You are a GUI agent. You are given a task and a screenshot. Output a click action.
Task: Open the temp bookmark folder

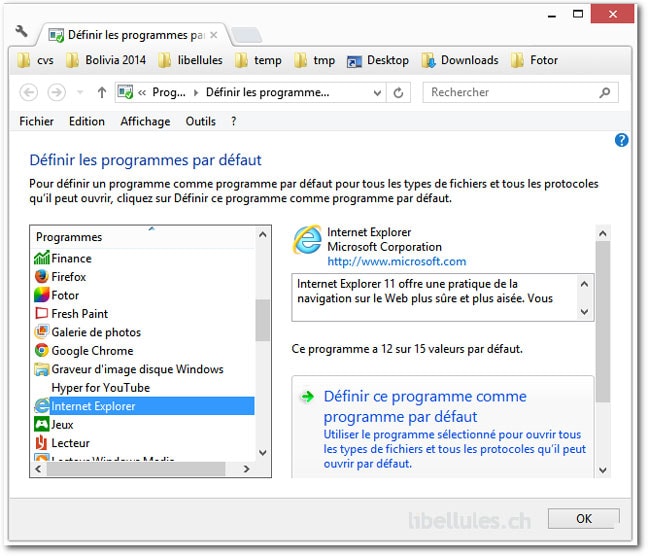pos(258,60)
